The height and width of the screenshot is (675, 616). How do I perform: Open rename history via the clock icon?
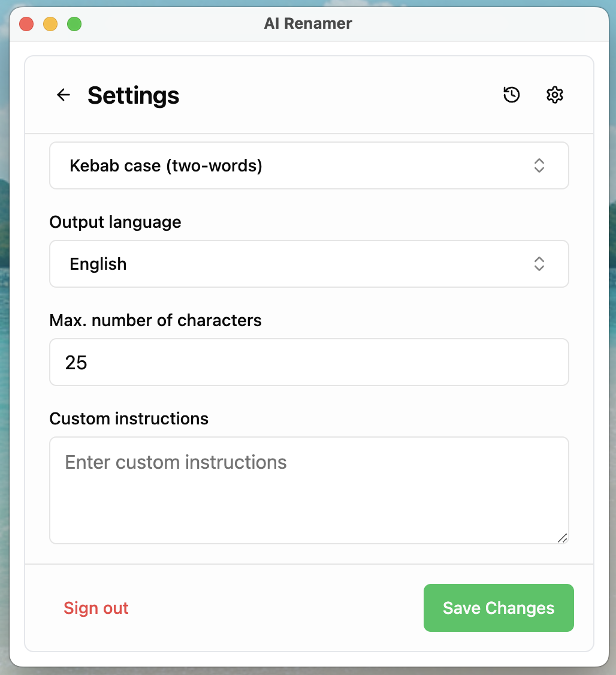(x=511, y=95)
